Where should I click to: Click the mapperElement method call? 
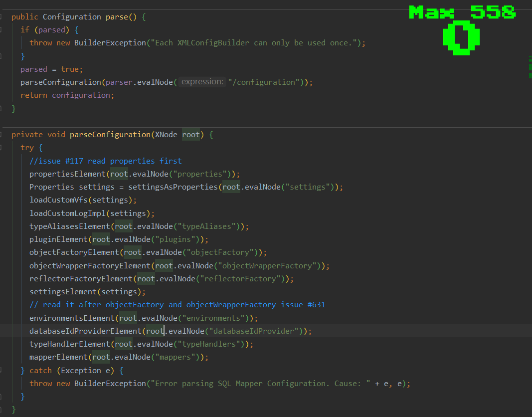point(58,357)
